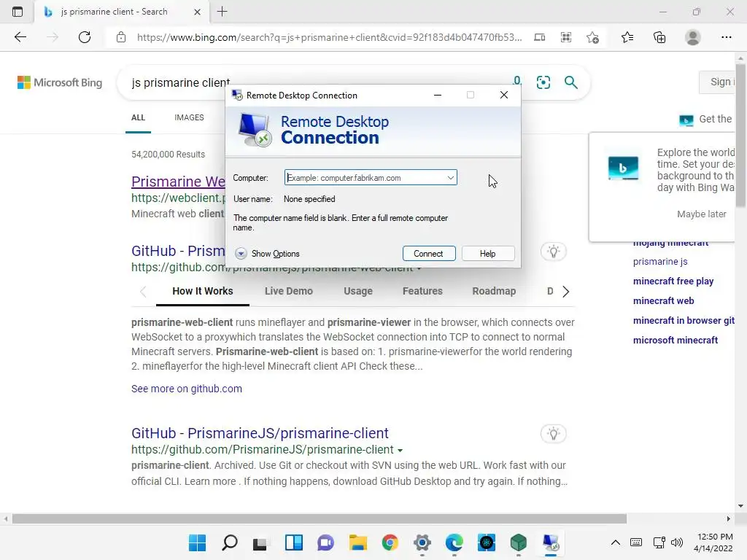
Task: Click the QR code icon in address bar
Action: pyautogui.click(x=566, y=37)
